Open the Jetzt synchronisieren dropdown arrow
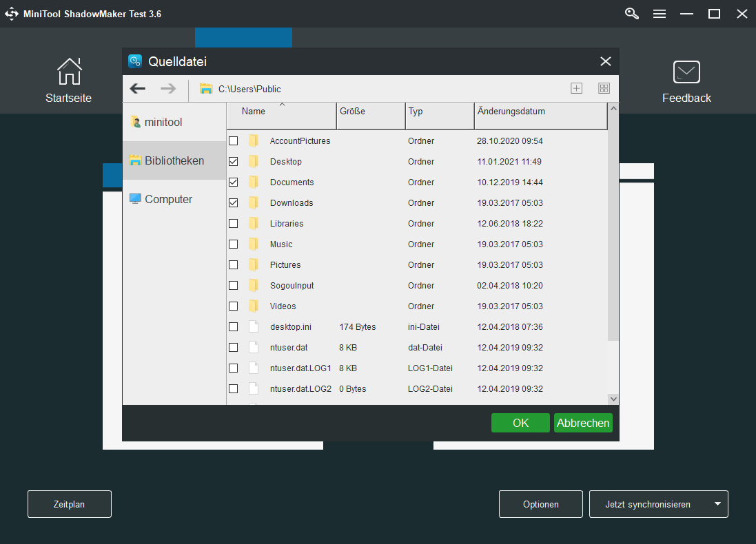This screenshot has width=756, height=544. click(717, 504)
